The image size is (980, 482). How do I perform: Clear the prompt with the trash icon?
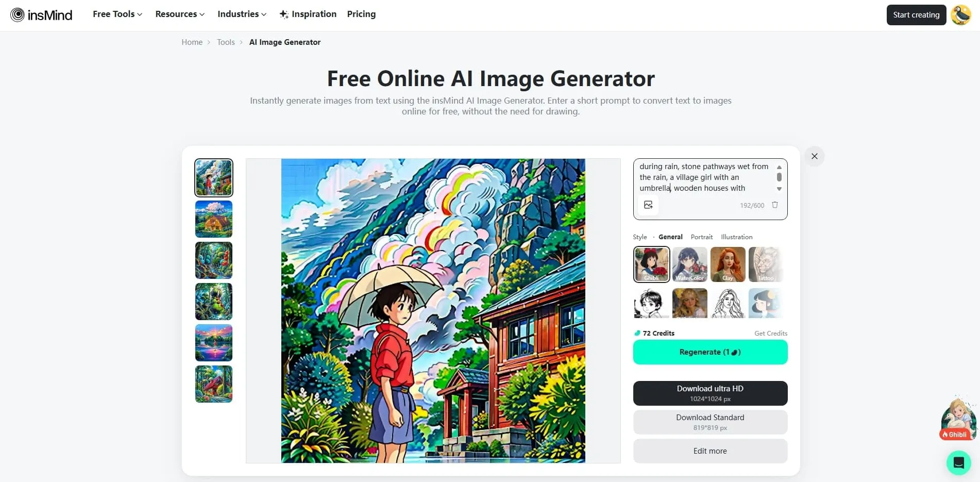774,205
